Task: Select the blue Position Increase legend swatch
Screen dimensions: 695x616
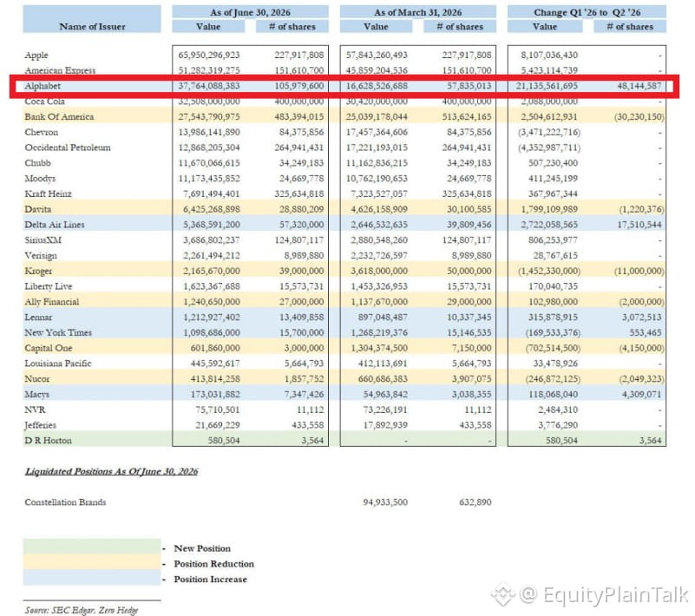Action: coord(92,577)
